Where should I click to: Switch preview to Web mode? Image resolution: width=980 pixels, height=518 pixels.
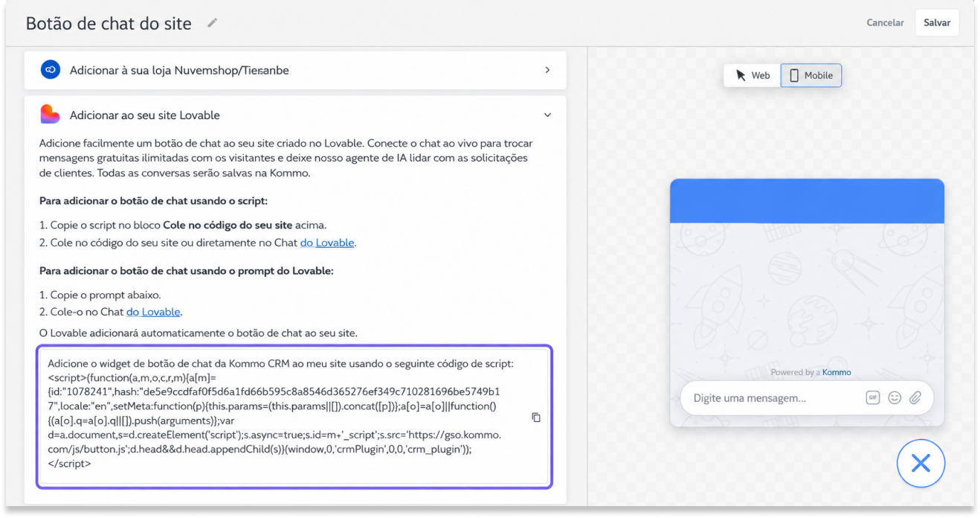coord(752,75)
